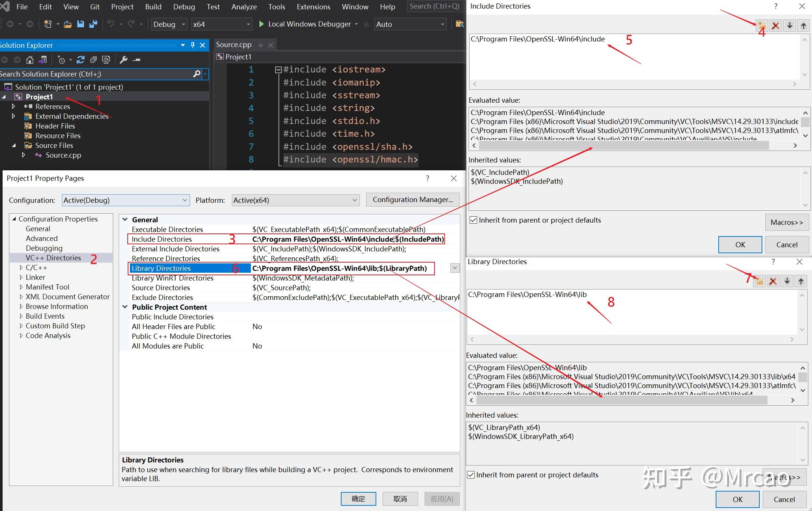The image size is (812, 511).
Task: Expand the C/C++ property node
Action: (x=21, y=267)
